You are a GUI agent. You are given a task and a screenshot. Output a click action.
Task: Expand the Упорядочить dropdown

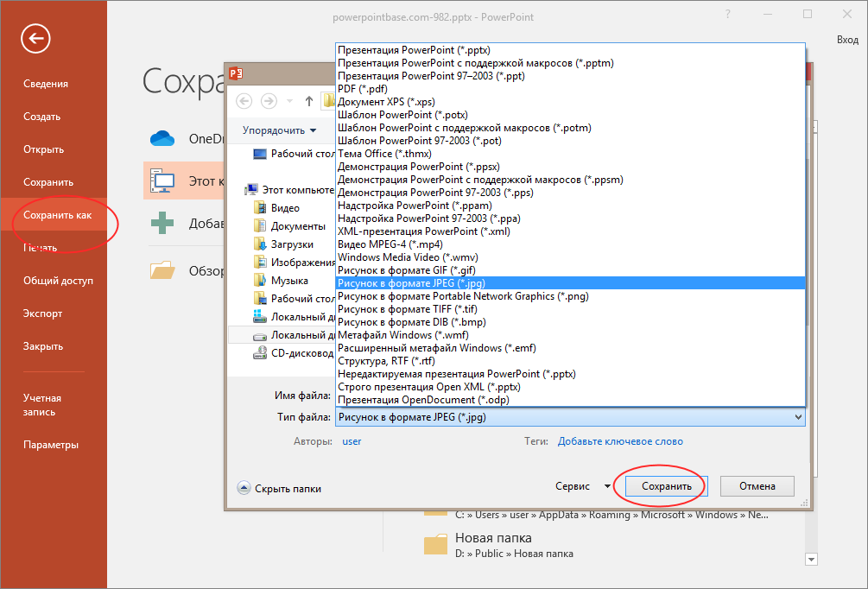tap(279, 130)
